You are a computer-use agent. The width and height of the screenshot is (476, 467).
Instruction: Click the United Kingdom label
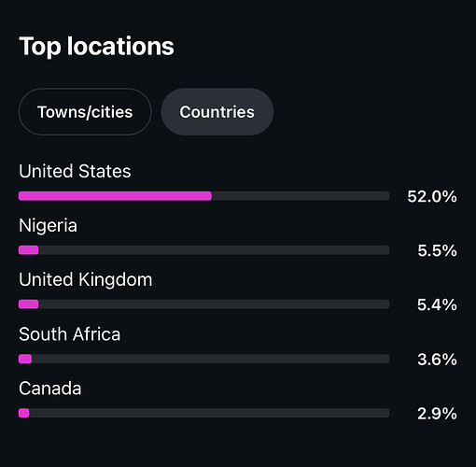86,279
